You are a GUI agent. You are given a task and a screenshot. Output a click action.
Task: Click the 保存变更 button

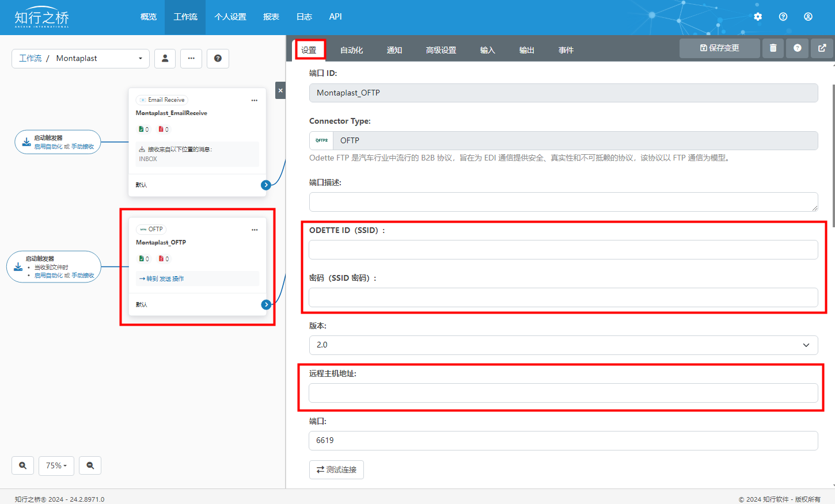[x=720, y=48]
